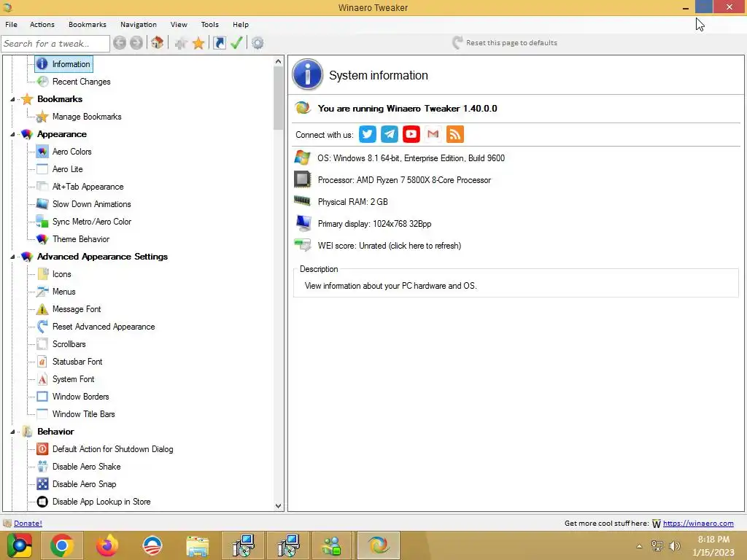Select Recent Changes in the tree
This screenshot has height=560, width=747.
tap(81, 82)
